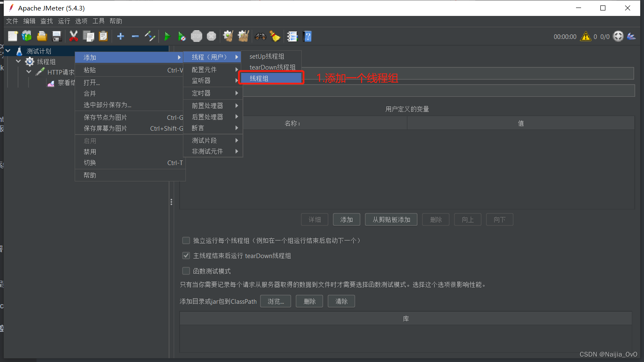Collapse the 线程组 tree node arrow

(x=18, y=61)
